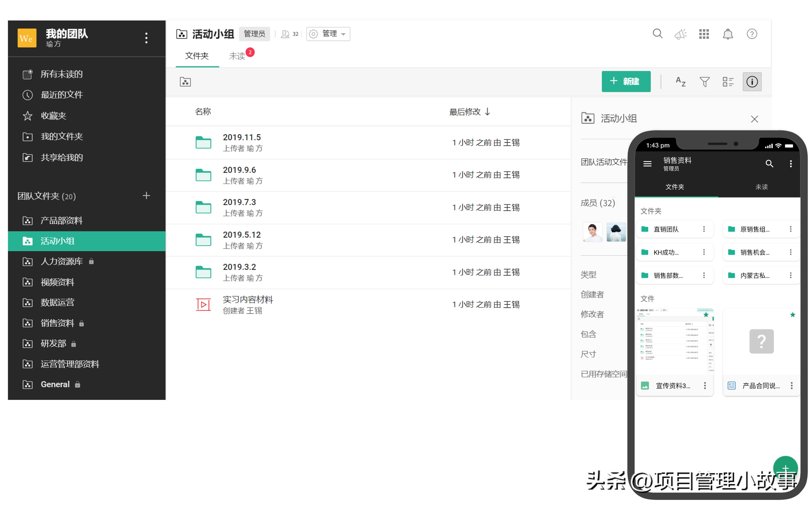Open 最近的文件 in sidebar
The width and height of the screenshot is (812, 506).
pyautogui.click(x=87, y=95)
